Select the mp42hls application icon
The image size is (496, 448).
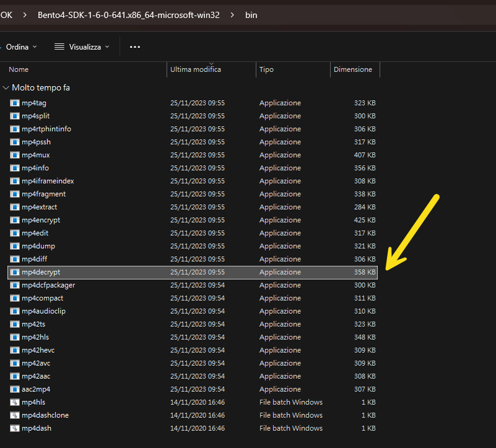click(x=15, y=337)
